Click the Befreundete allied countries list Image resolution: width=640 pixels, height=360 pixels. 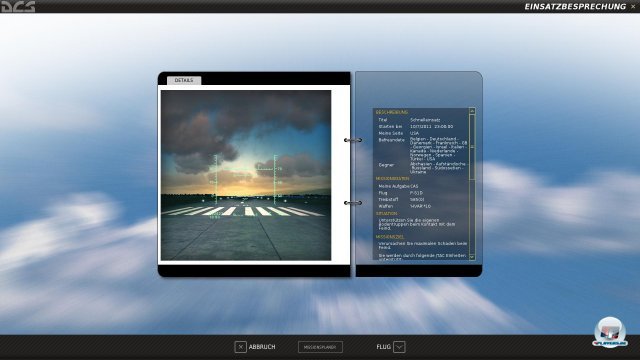pos(438,149)
